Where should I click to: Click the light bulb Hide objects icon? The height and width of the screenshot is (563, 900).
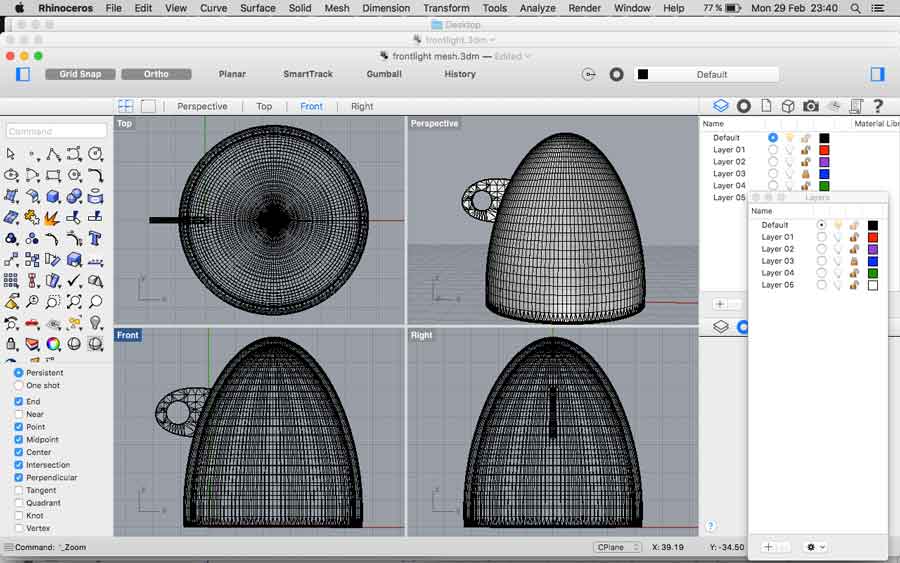coord(95,323)
